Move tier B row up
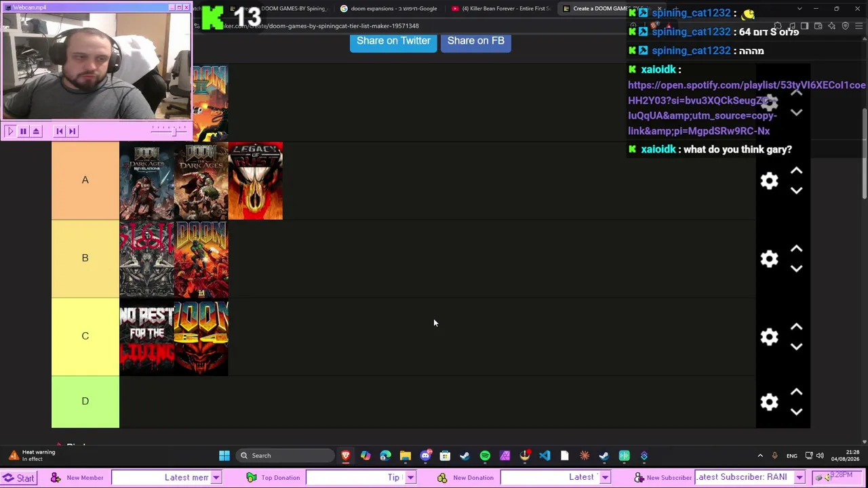868x488 pixels. [x=796, y=249]
